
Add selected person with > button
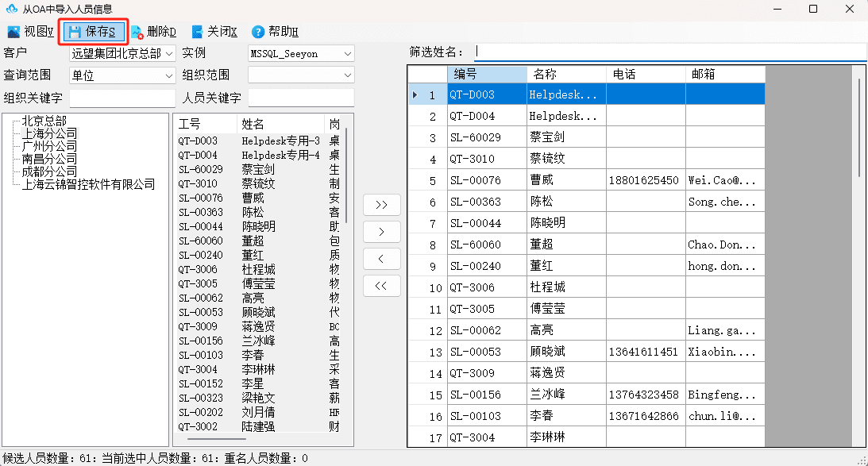click(x=381, y=232)
